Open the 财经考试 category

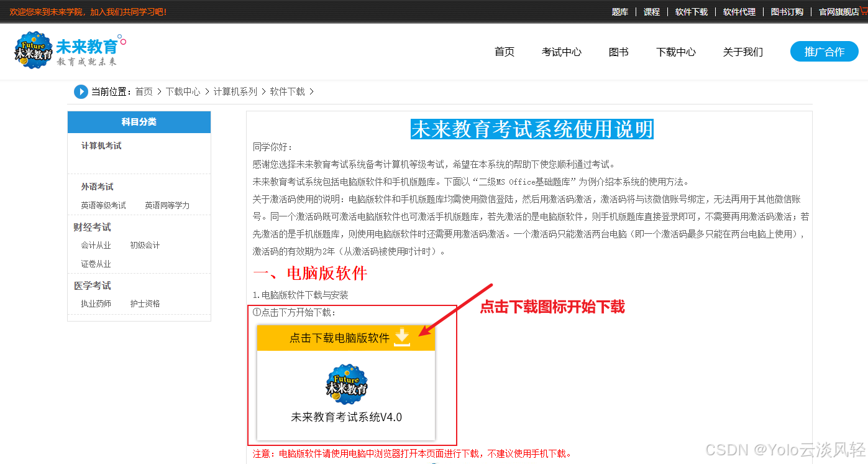tap(92, 227)
